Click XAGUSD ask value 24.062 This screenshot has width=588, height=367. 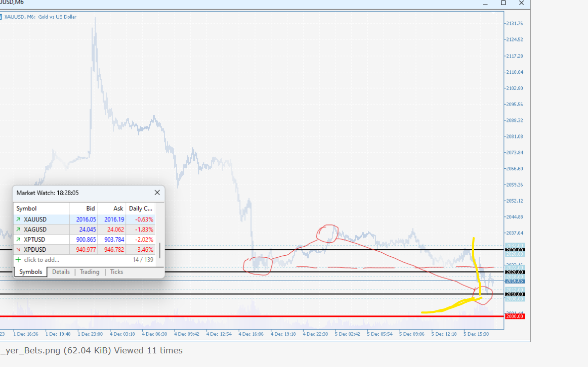click(x=115, y=229)
